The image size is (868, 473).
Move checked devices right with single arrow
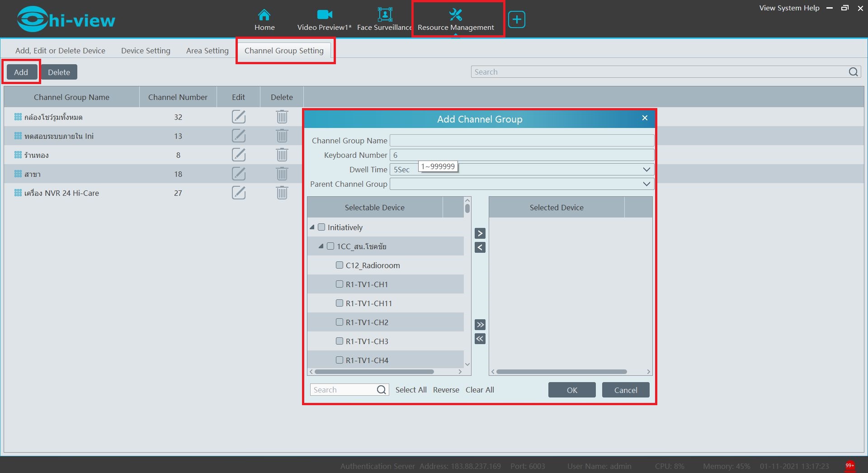[480, 233]
